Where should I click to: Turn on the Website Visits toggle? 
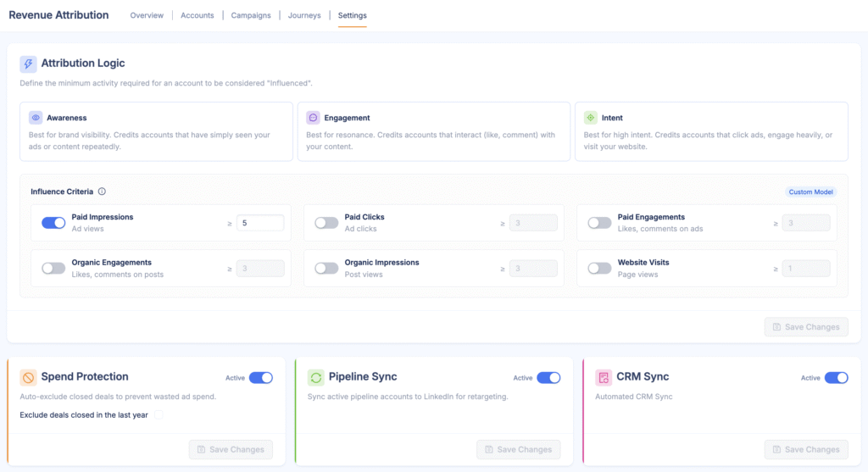click(x=599, y=269)
